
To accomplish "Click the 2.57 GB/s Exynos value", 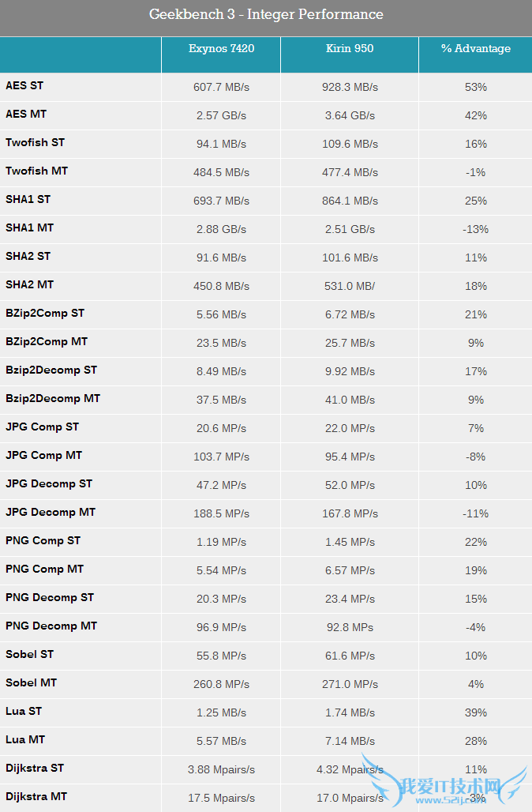I will [221, 115].
